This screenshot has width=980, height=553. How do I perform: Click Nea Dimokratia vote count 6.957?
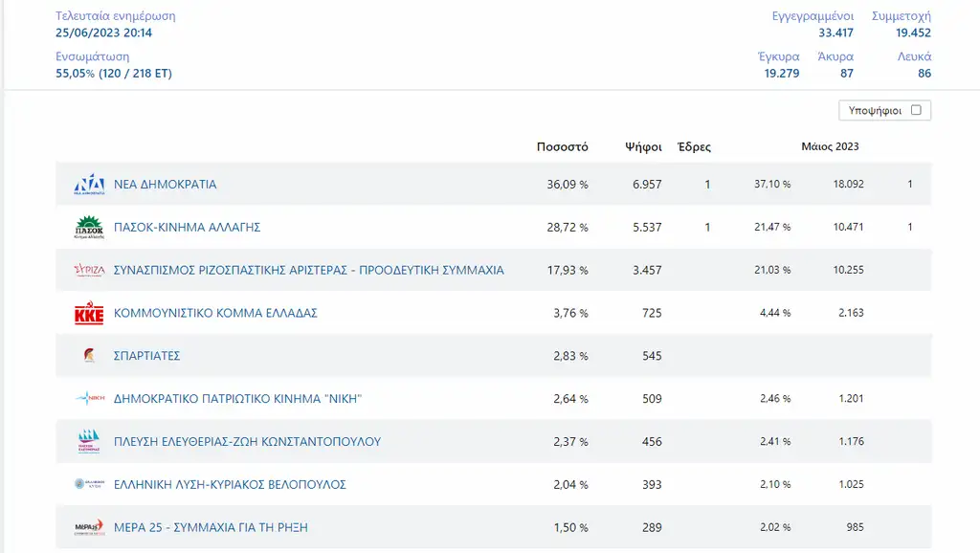pos(647,185)
